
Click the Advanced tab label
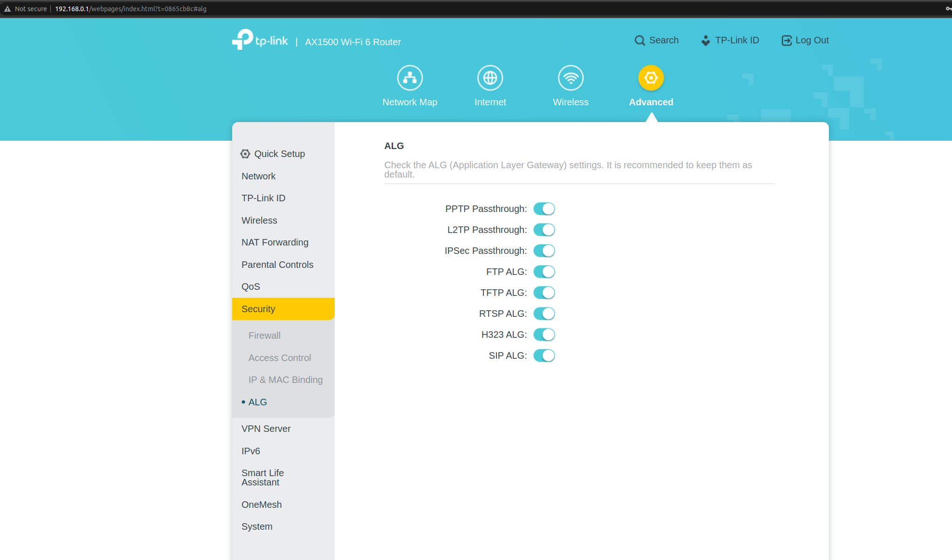point(651,102)
